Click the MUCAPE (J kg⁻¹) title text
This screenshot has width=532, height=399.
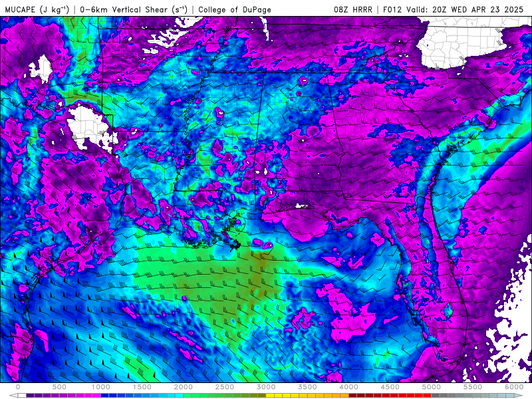37,9
